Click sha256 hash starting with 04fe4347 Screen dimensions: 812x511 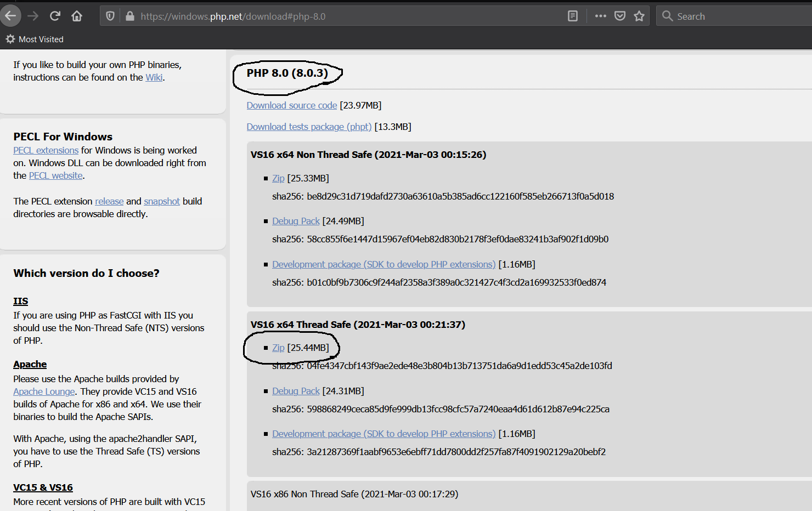click(459, 366)
